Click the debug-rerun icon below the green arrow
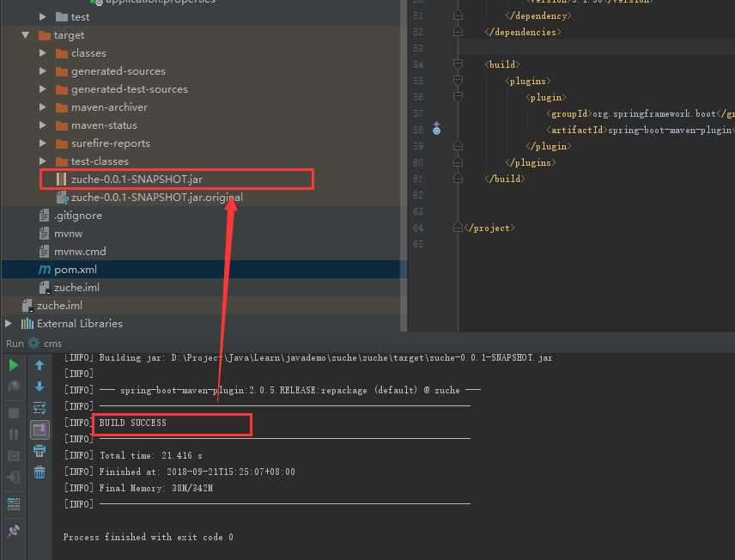Viewport: 735px width, 560px height. click(14, 386)
